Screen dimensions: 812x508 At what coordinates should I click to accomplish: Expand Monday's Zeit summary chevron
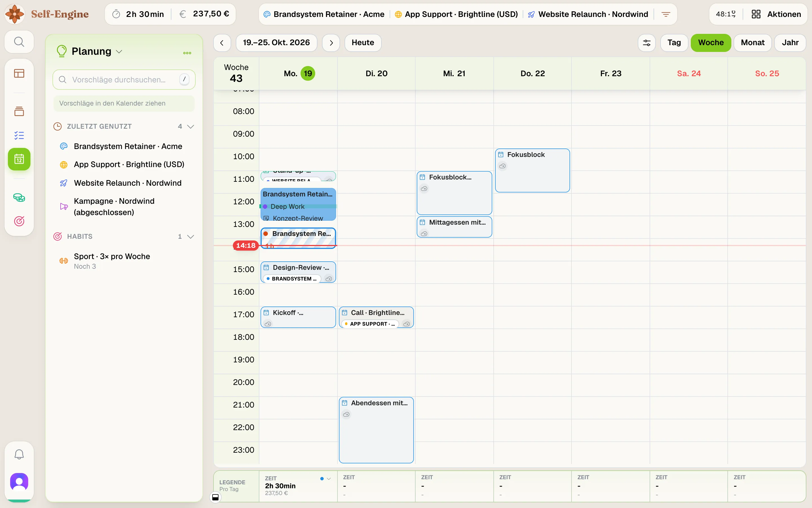pyautogui.click(x=329, y=479)
